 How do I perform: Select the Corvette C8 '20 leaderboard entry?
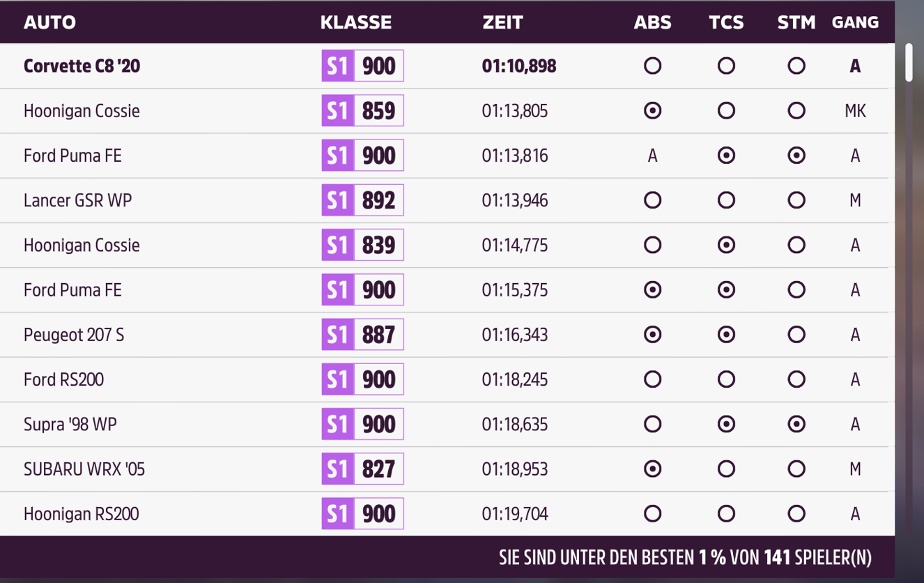pos(82,66)
